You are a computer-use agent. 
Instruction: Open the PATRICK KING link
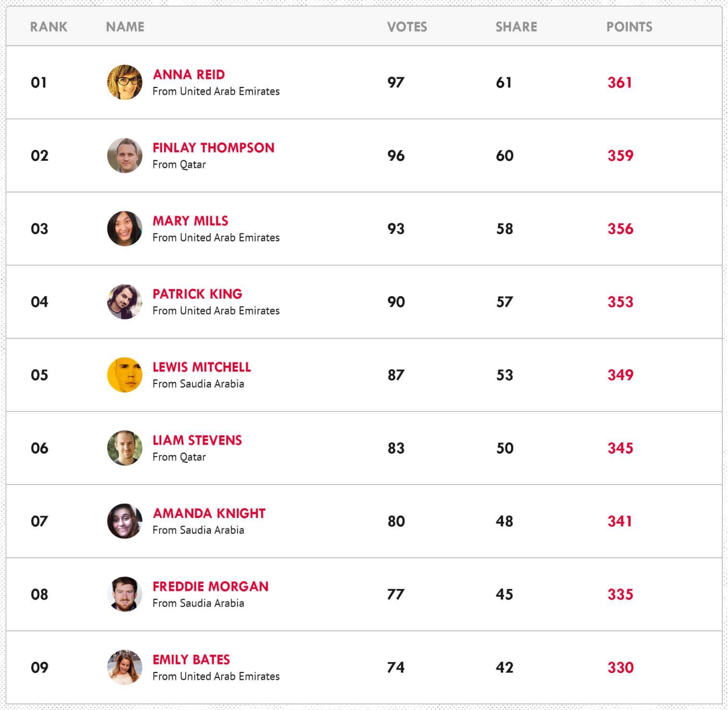pyautogui.click(x=197, y=294)
